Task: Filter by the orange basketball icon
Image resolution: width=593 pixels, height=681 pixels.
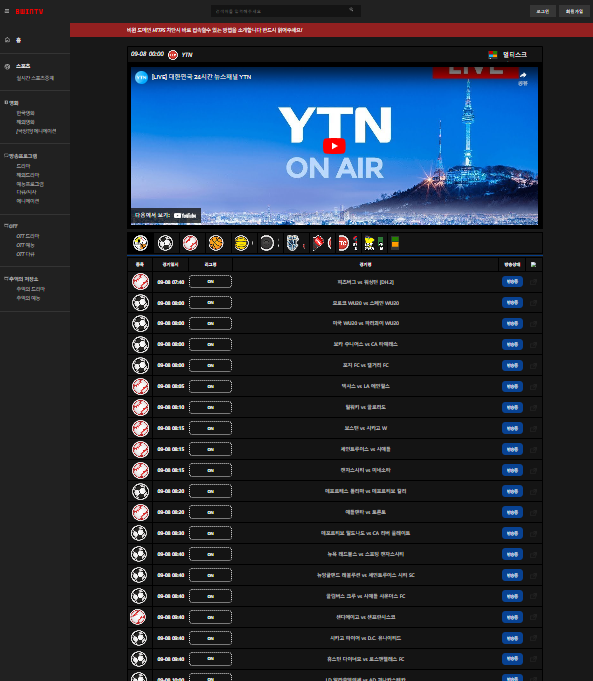Action: [215, 243]
